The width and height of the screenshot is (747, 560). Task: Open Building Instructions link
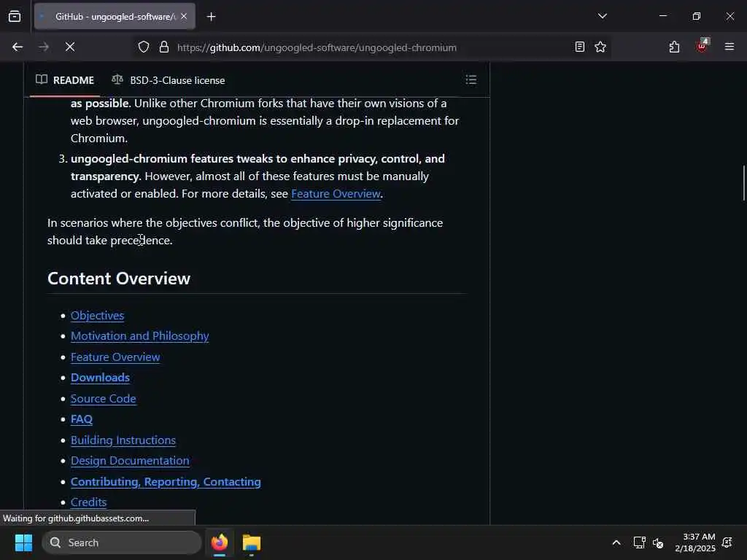123,440
